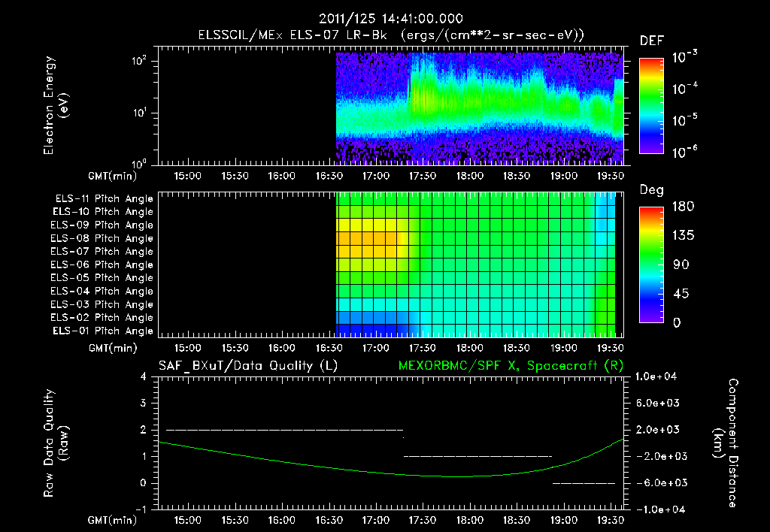Select the ELS-04 Pitch Angle row label
770x532 pixels.
click(102, 291)
